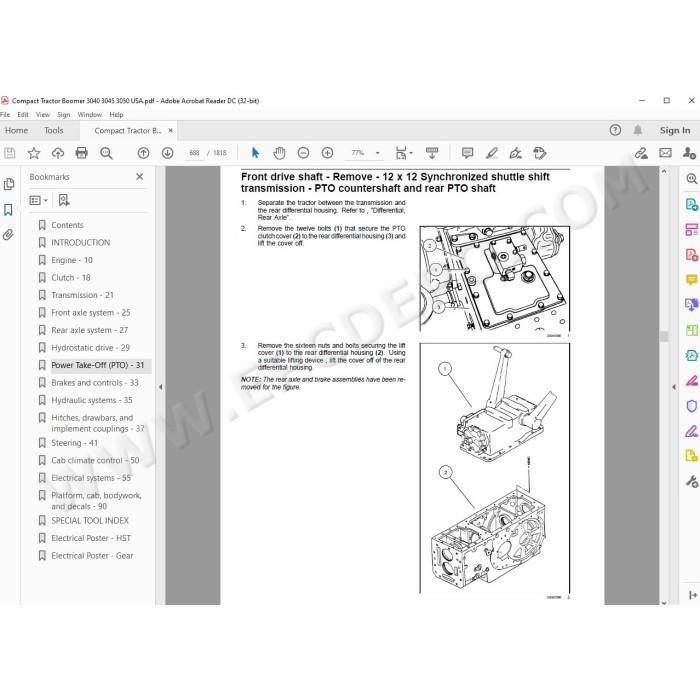This screenshot has height=700, width=700.
Task: Click the page number input field
Action: click(194, 153)
